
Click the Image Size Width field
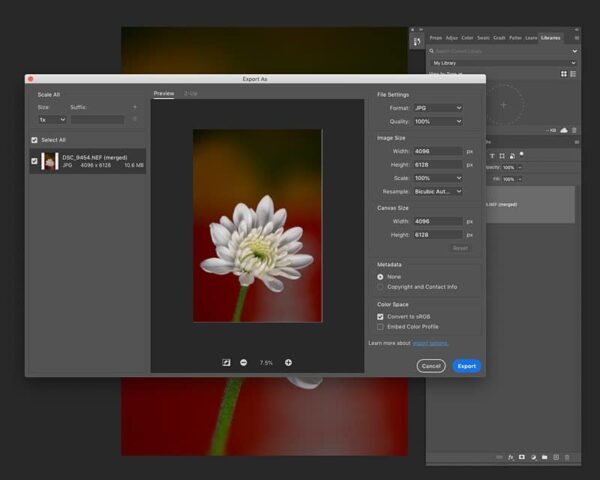438,151
